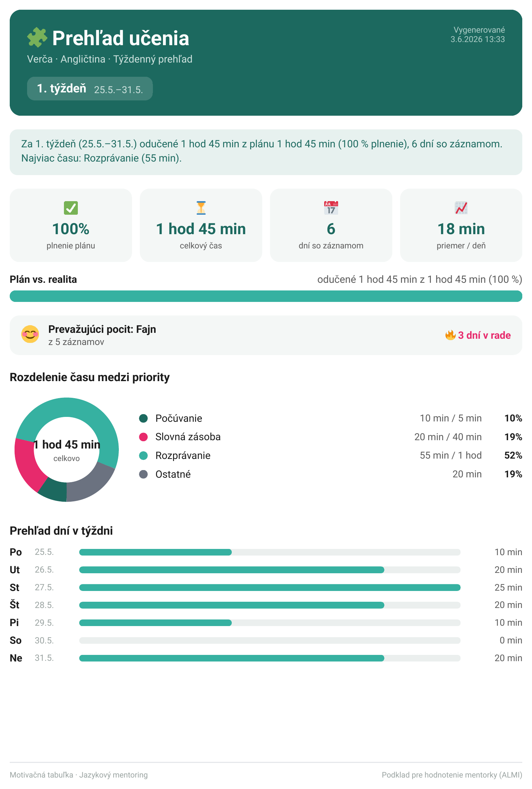Click the Plán vs. realita progress bar
The width and height of the screenshot is (532, 789).
266,296
